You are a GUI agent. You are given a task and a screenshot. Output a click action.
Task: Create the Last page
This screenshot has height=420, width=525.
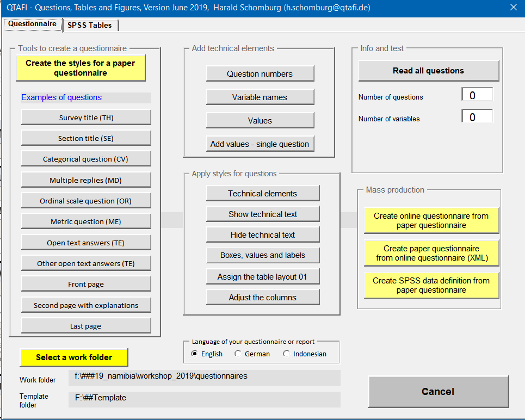pos(86,326)
